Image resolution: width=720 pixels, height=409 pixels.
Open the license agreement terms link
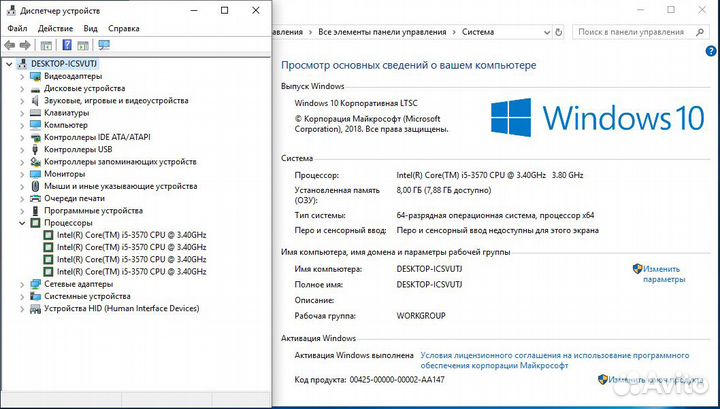click(555, 360)
